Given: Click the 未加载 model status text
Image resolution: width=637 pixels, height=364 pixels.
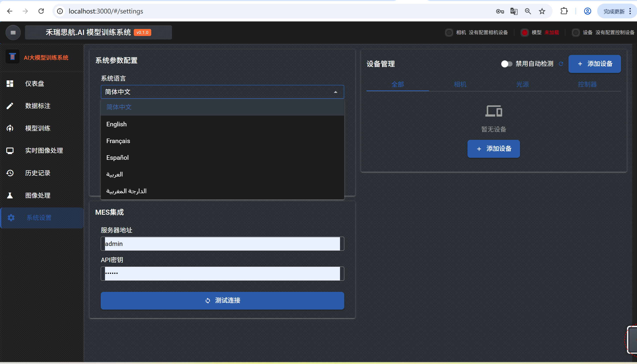Looking at the screenshot, I should [552, 32].
